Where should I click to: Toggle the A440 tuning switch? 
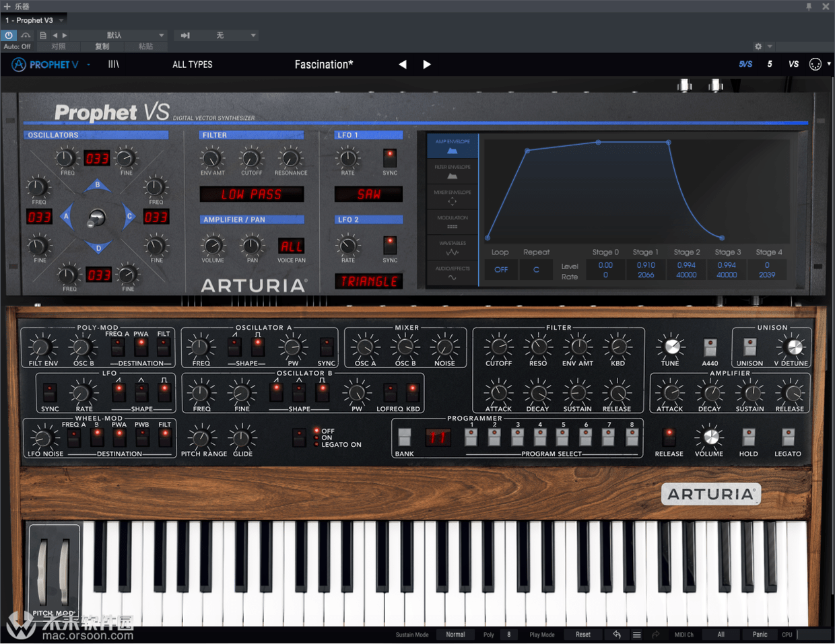pos(710,347)
